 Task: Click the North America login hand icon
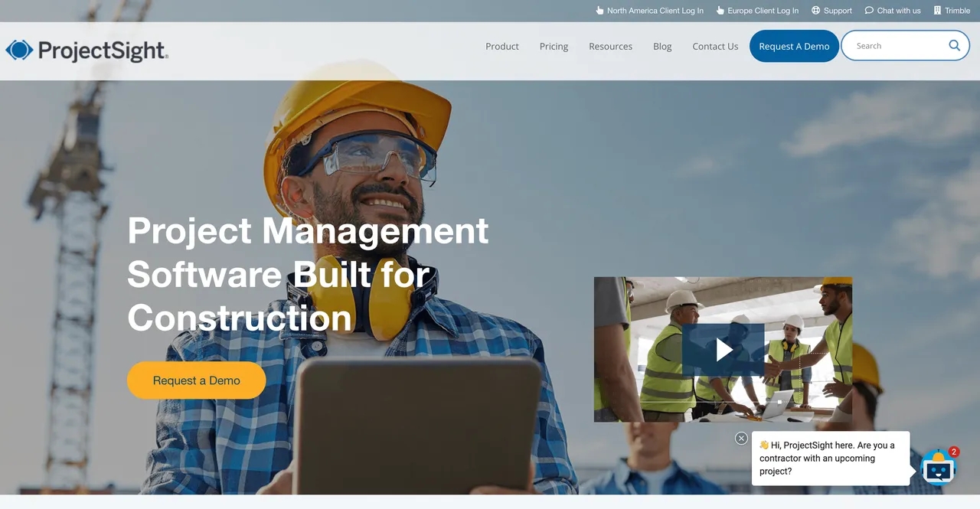[x=599, y=11]
